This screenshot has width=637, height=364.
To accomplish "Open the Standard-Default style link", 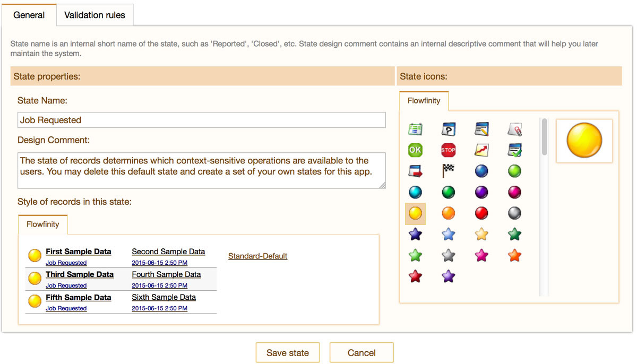I will pyautogui.click(x=257, y=256).
